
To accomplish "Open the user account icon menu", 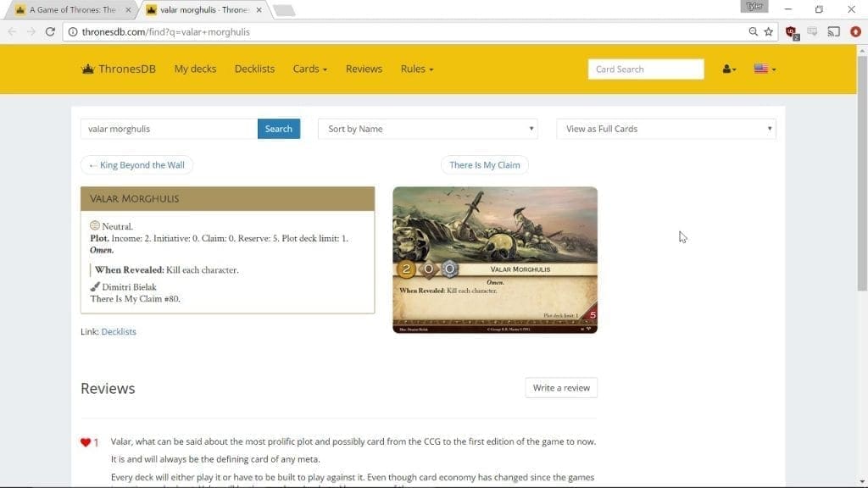I will (728, 69).
